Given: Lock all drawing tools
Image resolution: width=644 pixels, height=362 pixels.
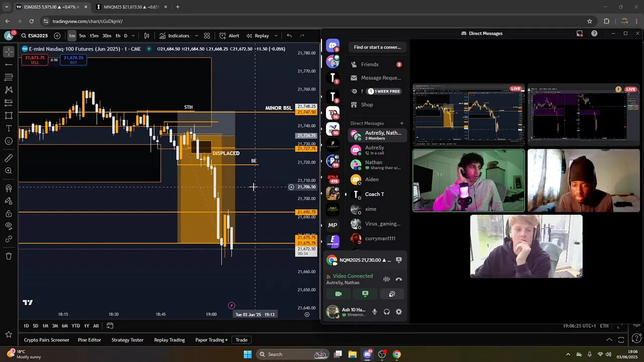Looking at the screenshot, I should 9,214.
